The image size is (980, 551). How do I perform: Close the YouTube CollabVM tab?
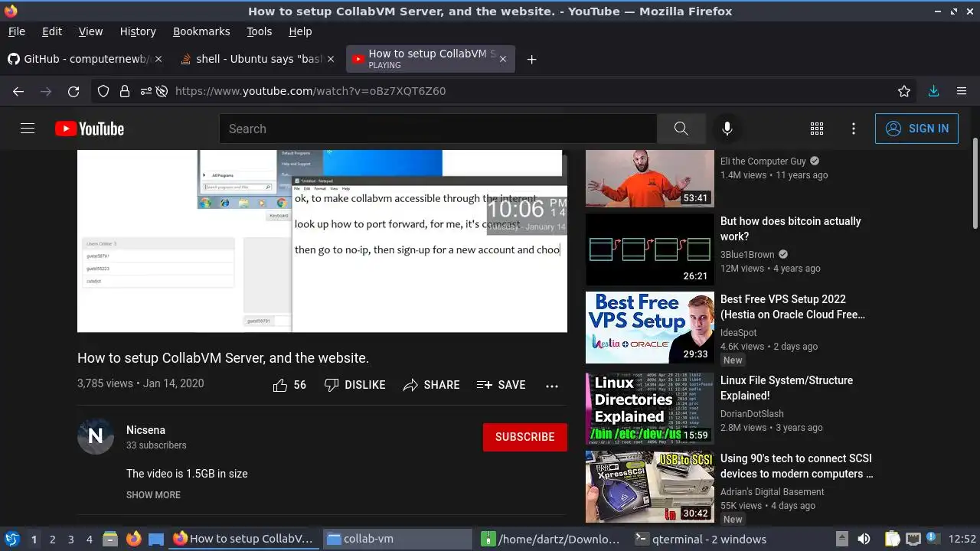[503, 59]
